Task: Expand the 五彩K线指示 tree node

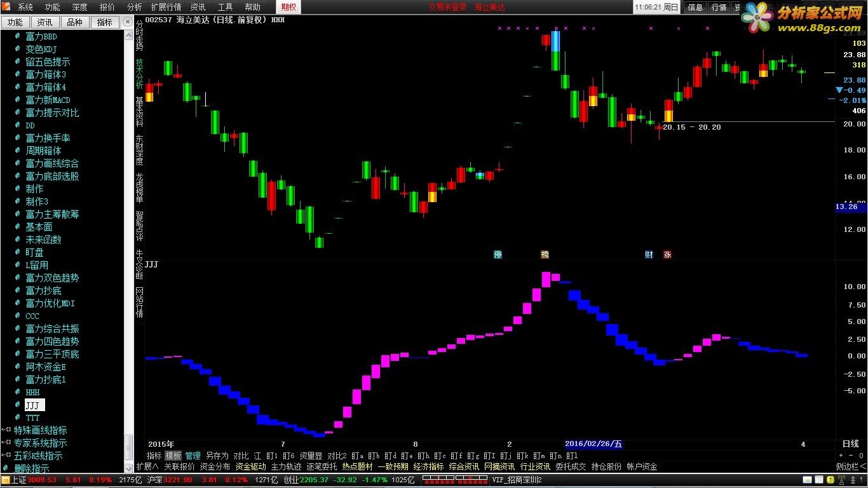Action: (x=5, y=456)
